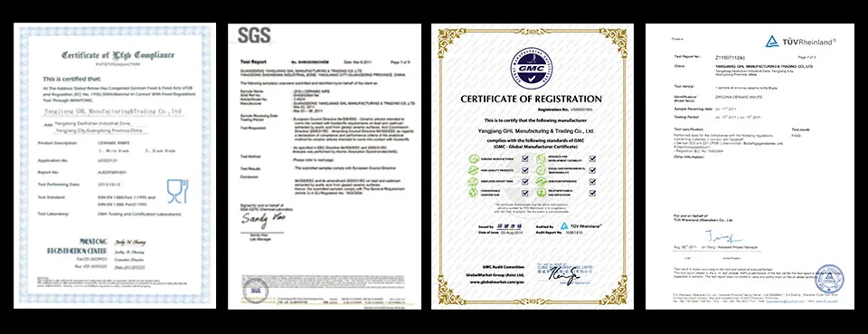This screenshot has height=334, width=868.
Task: Open the TÜV Rheinland test report image
Action: pyautogui.click(x=750, y=167)
